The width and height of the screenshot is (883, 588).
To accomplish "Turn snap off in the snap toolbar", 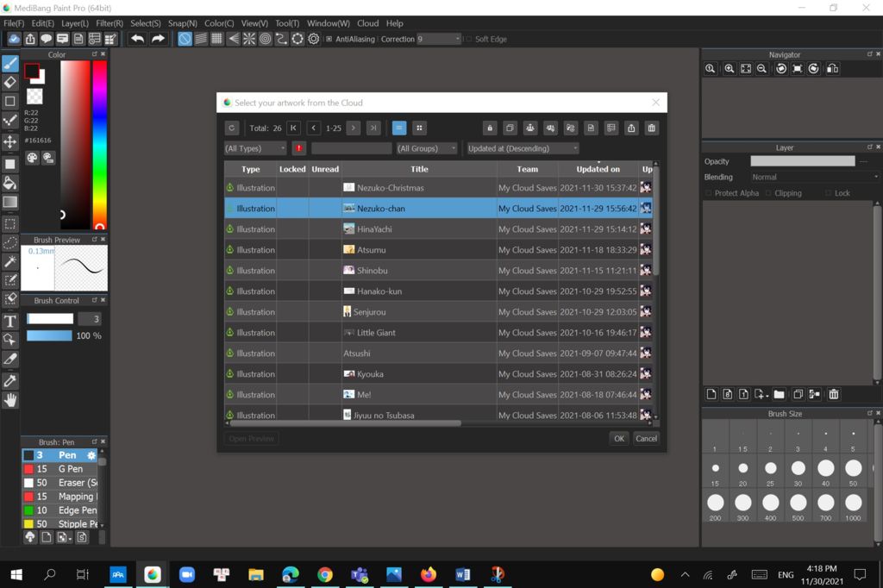I will [185, 39].
